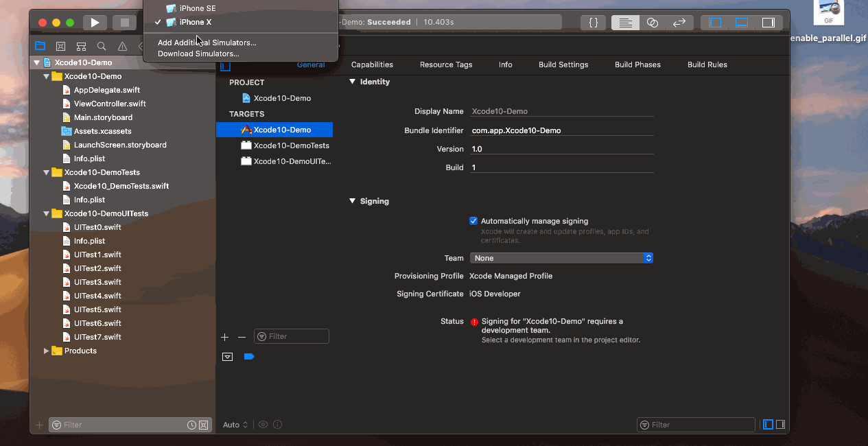868x446 pixels.
Task: Toggle the targets list sidebar icon
Action: pos(225,66)
